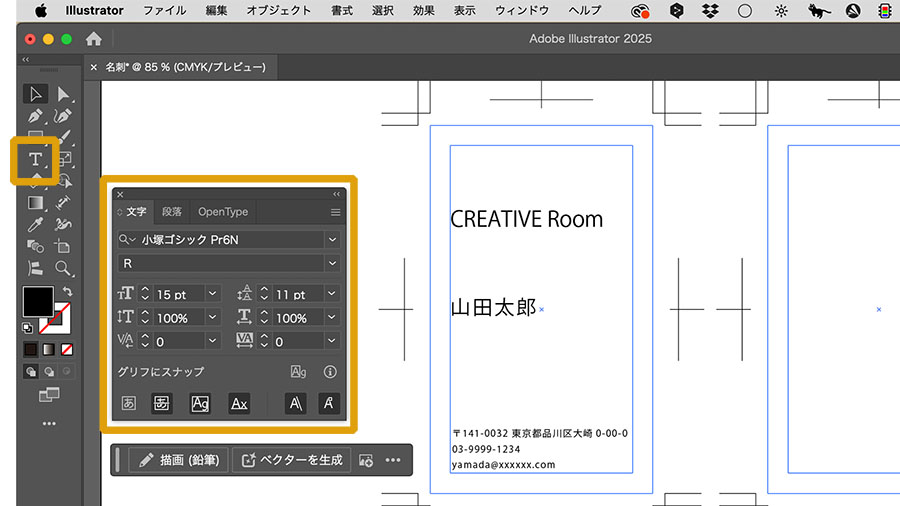Open the 効果 menu
This screenshot has height=506, width=900.
pyautogui.click(x=424, y=11)
